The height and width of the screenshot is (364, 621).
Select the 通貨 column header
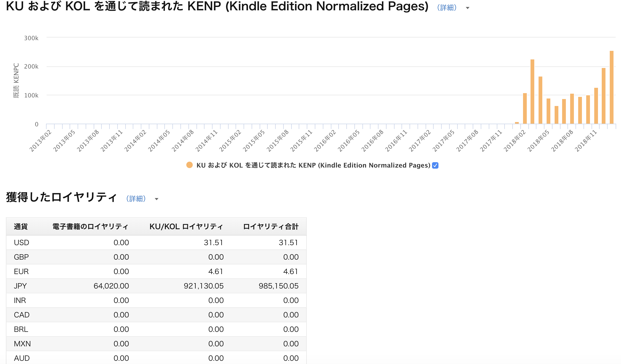21,227
